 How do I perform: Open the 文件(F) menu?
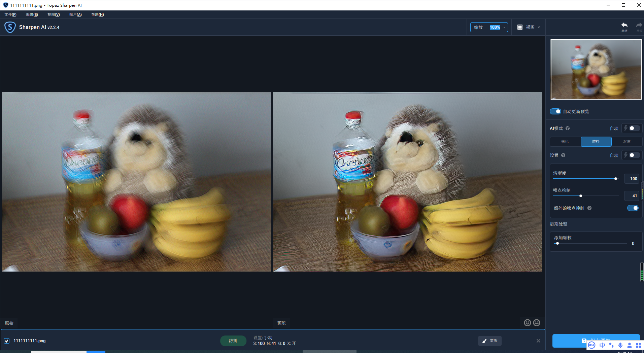point(10,14)
